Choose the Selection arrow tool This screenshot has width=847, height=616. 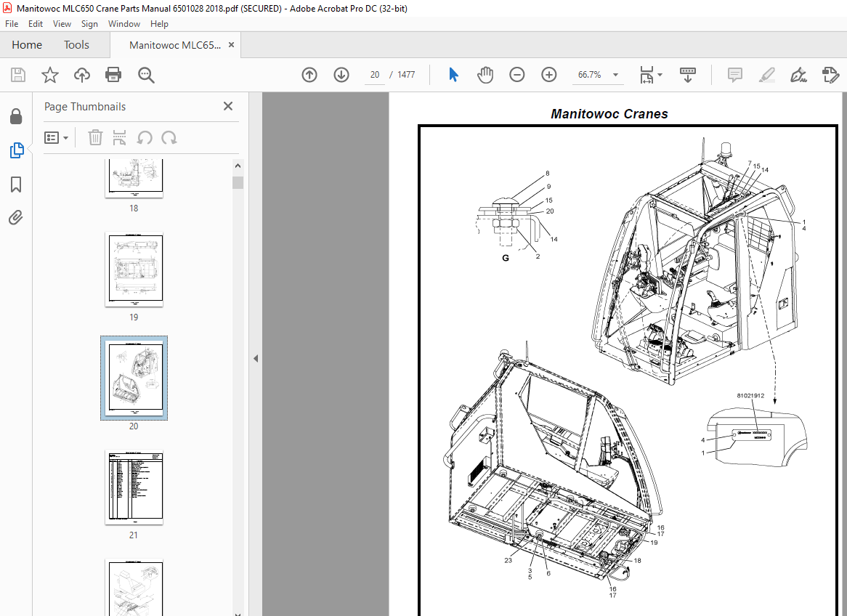454,75
